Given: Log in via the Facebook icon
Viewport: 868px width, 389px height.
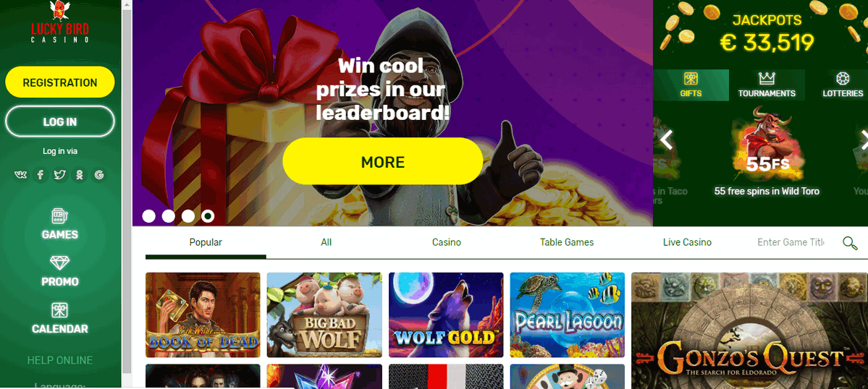Looking at the screenshot, I should tap(40, 175).
